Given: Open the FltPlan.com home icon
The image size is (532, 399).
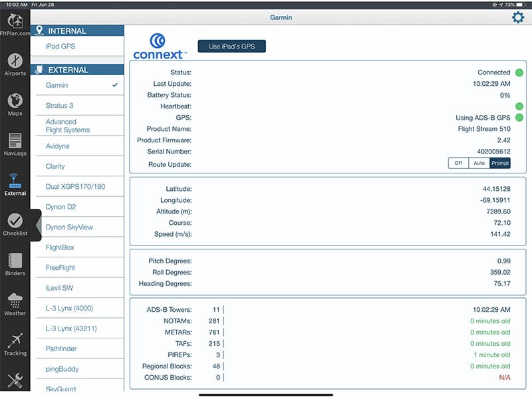Looking at the screenshot, I should [x=15, y=21].
